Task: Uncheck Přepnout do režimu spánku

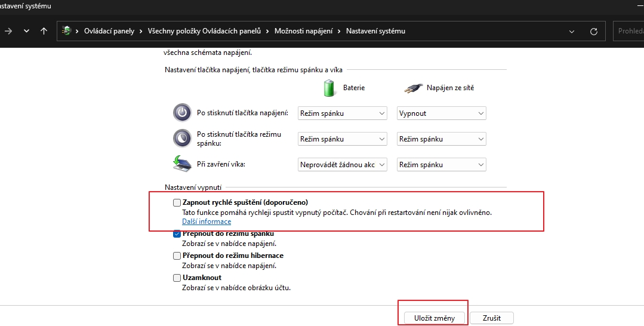Action: pyautogui.click(x=177, y=234)
